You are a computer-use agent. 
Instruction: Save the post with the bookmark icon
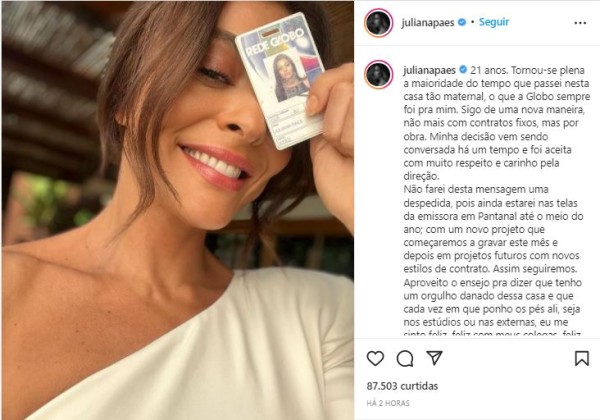(x=582, y=358)
